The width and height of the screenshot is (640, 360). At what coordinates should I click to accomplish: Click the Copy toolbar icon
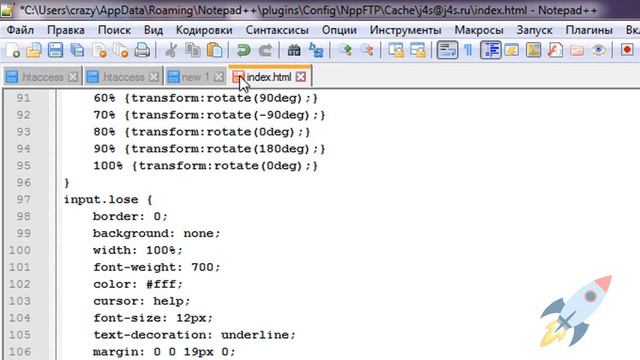tap(192, 50)
